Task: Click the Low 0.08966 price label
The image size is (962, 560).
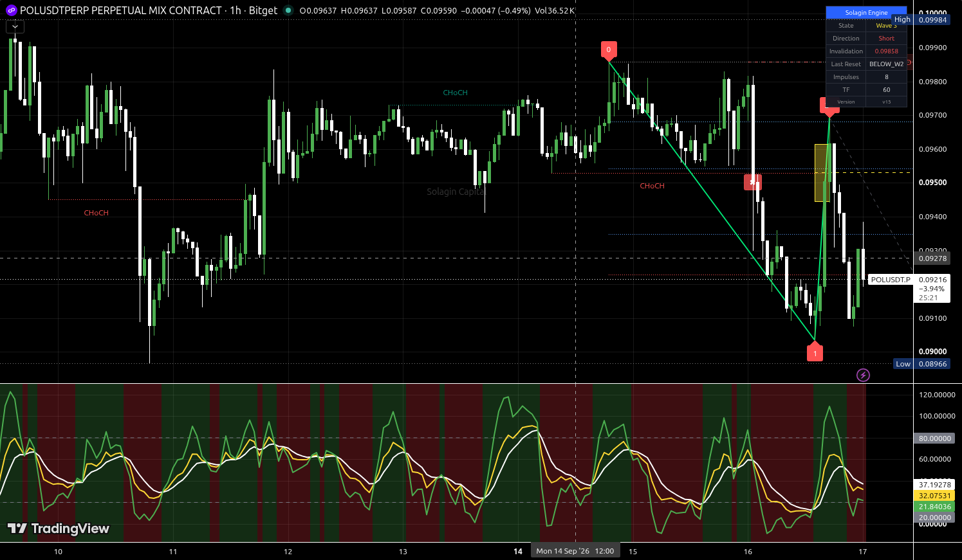Action: point(922,364)
